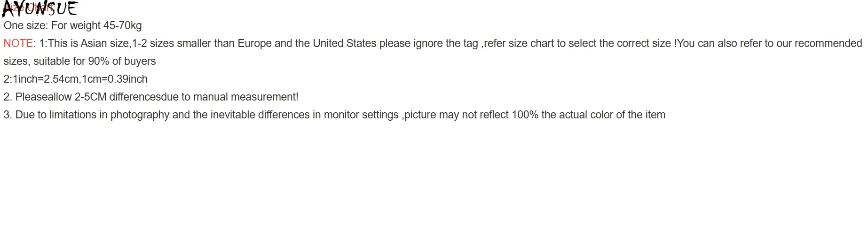The width and height of the screenshot is (868, 241).
Task: Click the red "NOTE:" label
Action: click(x=19, y=44)
